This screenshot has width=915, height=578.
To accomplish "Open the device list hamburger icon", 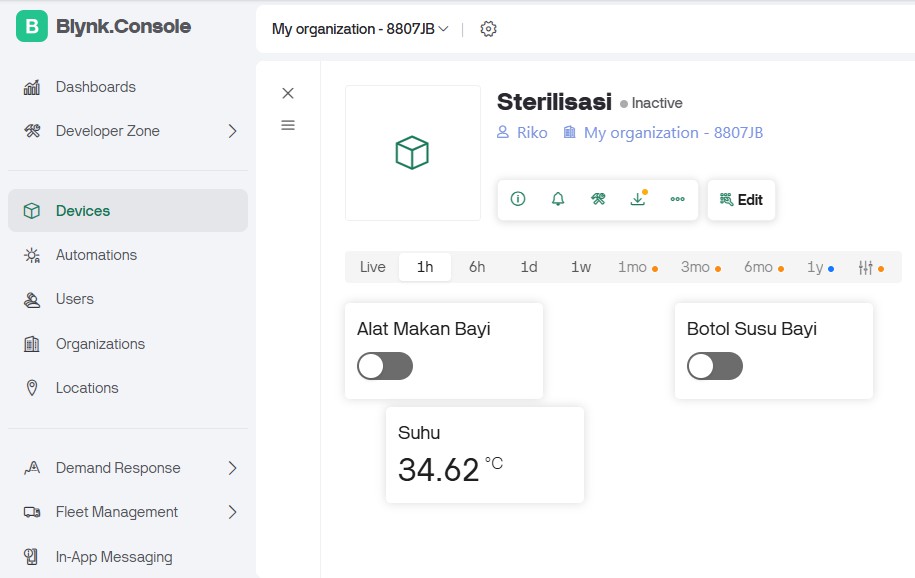I will click(x=288, y=125).
